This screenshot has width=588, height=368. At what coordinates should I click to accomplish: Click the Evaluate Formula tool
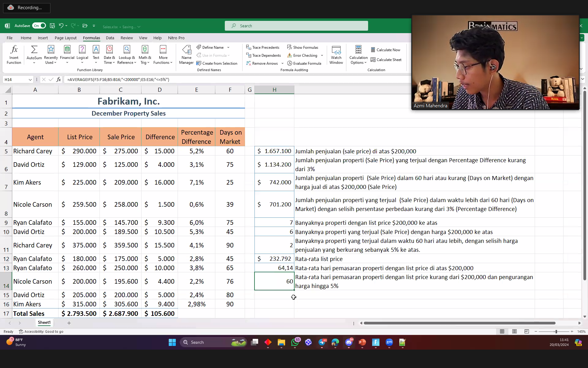tap(304, 63)
